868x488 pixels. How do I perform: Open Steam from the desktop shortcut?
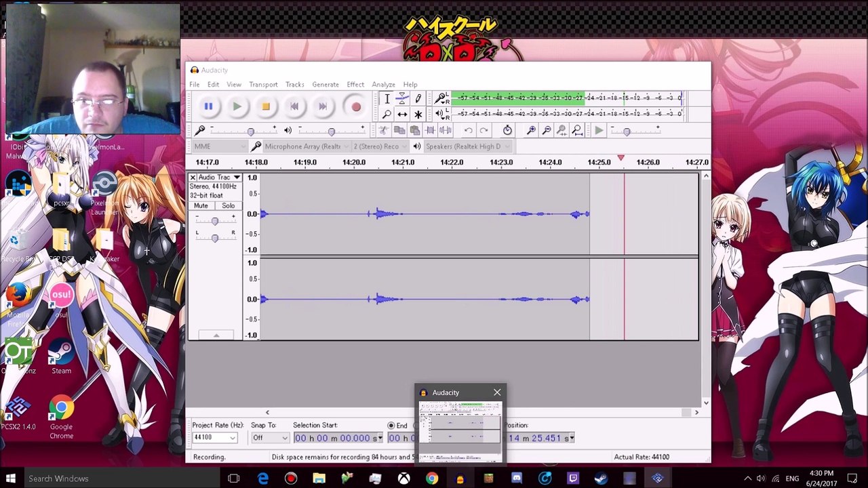point(61,358)
